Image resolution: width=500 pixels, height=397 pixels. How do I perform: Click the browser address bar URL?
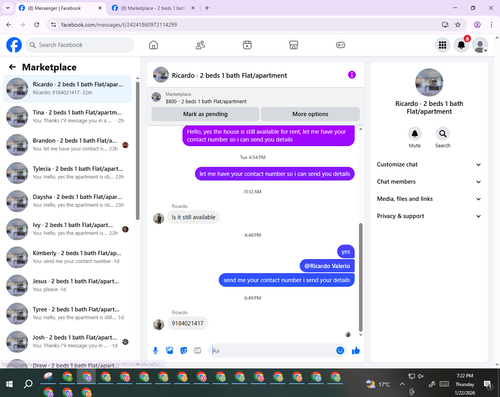pyautogui.click(x=119, y=25)
